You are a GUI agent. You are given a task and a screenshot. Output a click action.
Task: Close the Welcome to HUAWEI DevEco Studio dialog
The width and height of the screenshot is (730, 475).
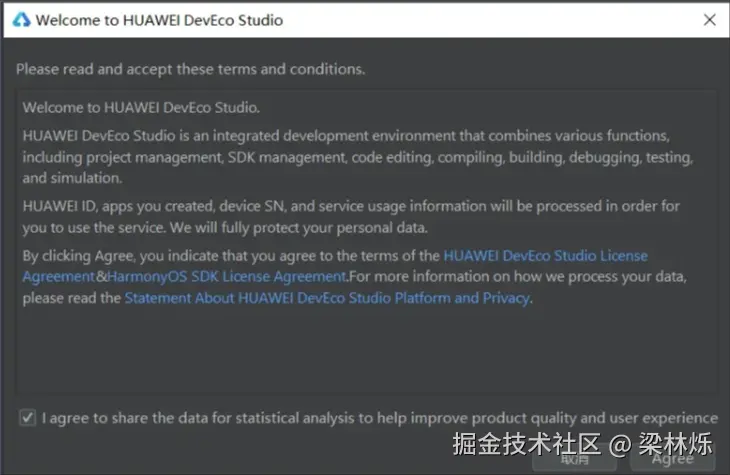point(709,19)
